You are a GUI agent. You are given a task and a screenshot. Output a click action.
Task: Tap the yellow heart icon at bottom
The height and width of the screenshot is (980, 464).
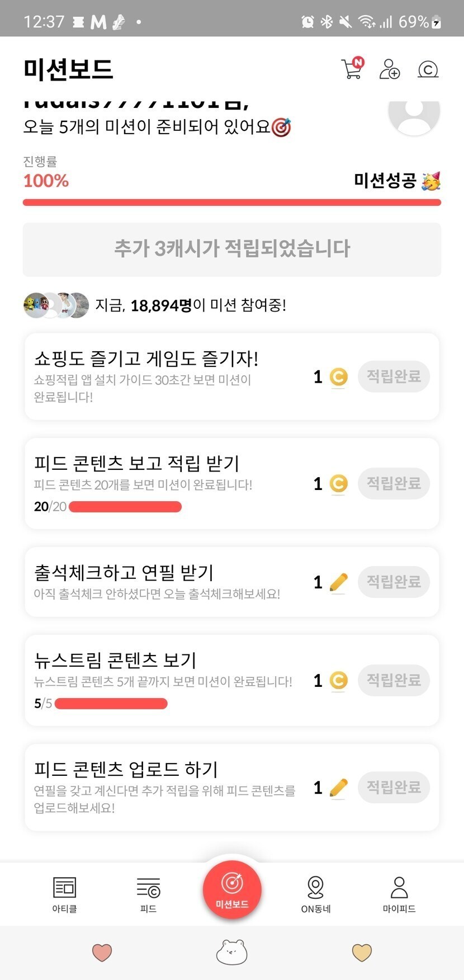(362, 952)
